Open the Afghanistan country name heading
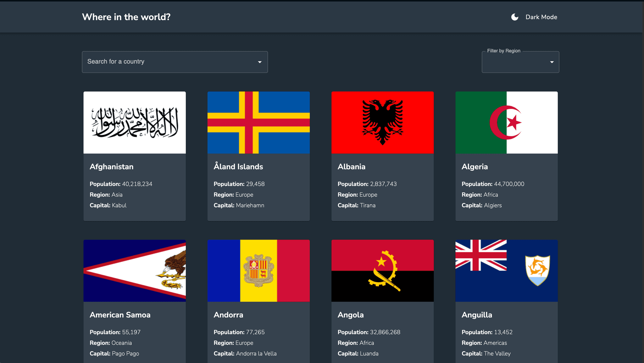Image resolution: width=644 pixels, height=363 pixels. point(112,167)
